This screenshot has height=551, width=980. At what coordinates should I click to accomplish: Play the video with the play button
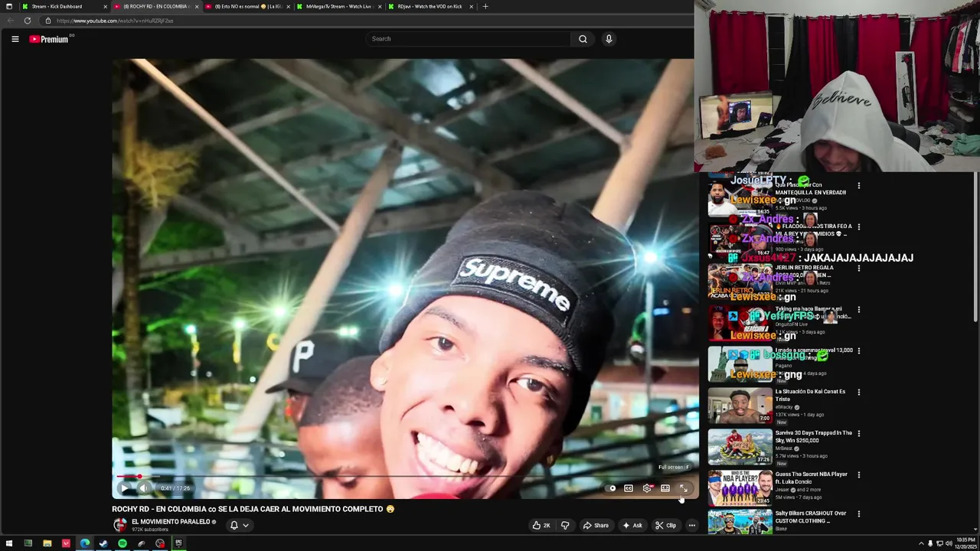pos(125,488)
